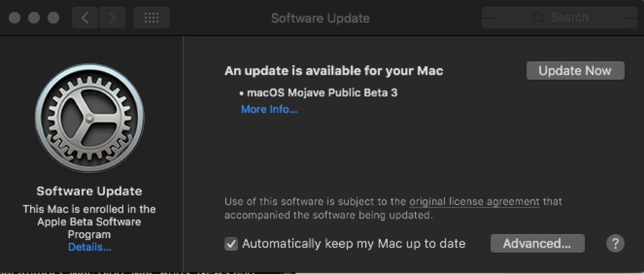Screen dimensions: 644x274
Task: Show all preferences via the grid icon
Action: point(152,18)
